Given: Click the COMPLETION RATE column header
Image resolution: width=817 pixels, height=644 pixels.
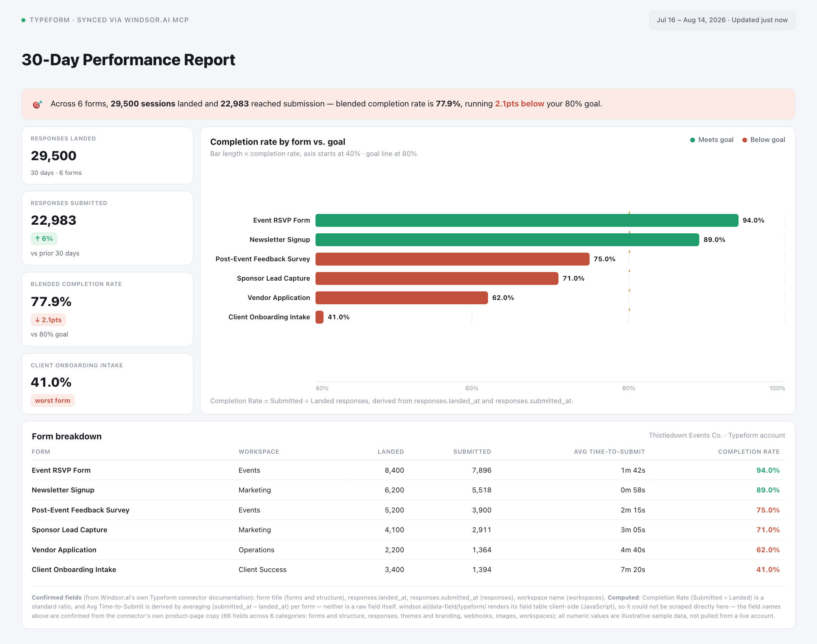Looking at the screenshot, I should point(749,452).
